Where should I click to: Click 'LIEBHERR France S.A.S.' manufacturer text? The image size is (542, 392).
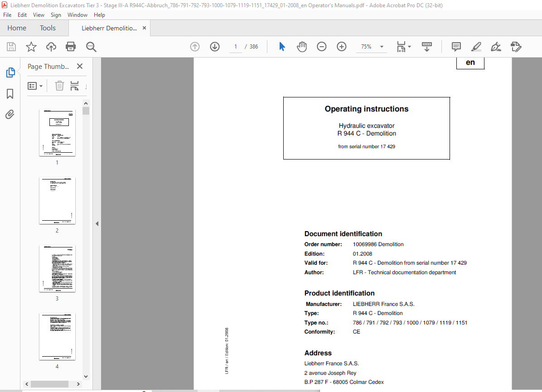[x=384, y=304]
